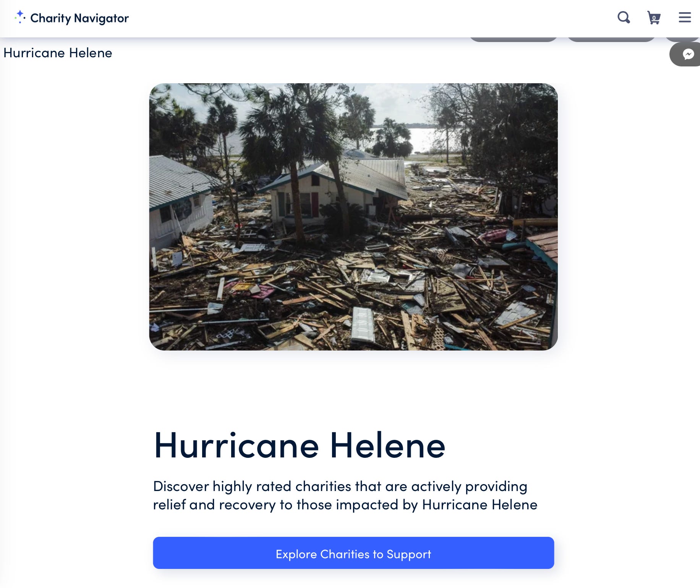Click the cart item count badge
The height and width of the screenshot is (588, 700).
[x=654, y=18]
